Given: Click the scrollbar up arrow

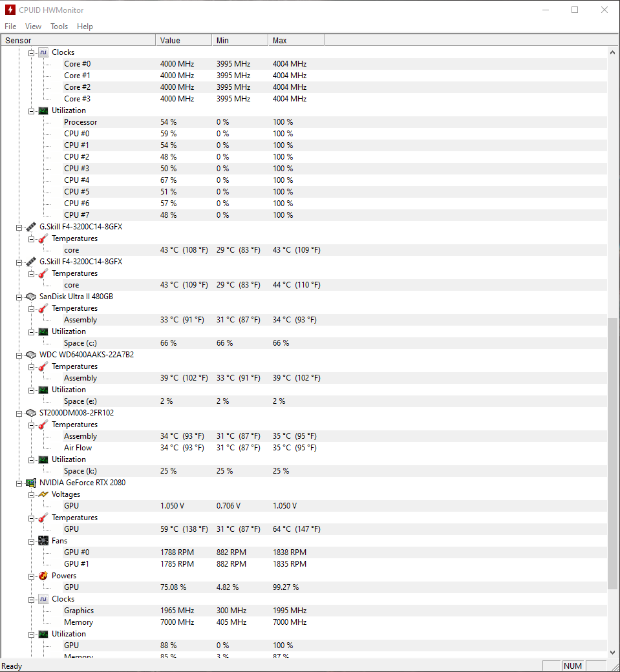Looking at the screenshot, I should (612, 52).
